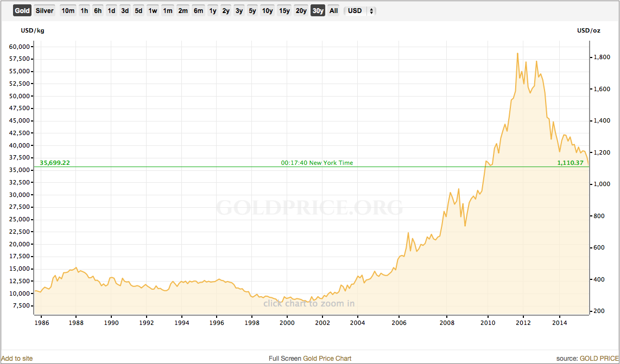Click the 60,000 USD/kg axis value

click(x=20, y=47)
